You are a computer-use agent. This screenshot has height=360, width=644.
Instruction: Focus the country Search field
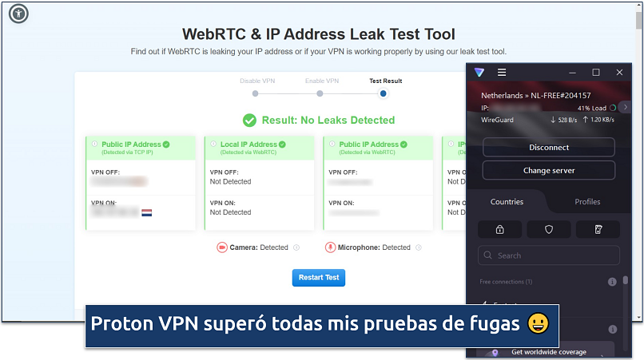pos(549,255)
